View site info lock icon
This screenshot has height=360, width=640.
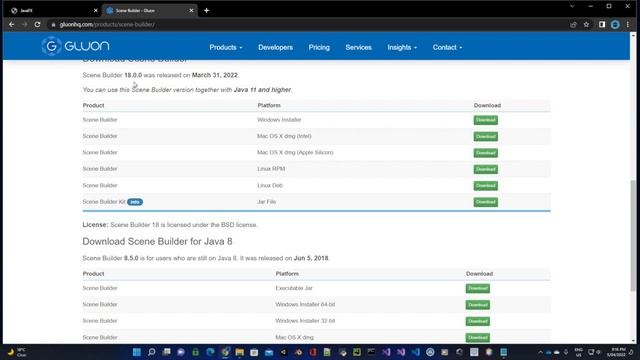53,24
